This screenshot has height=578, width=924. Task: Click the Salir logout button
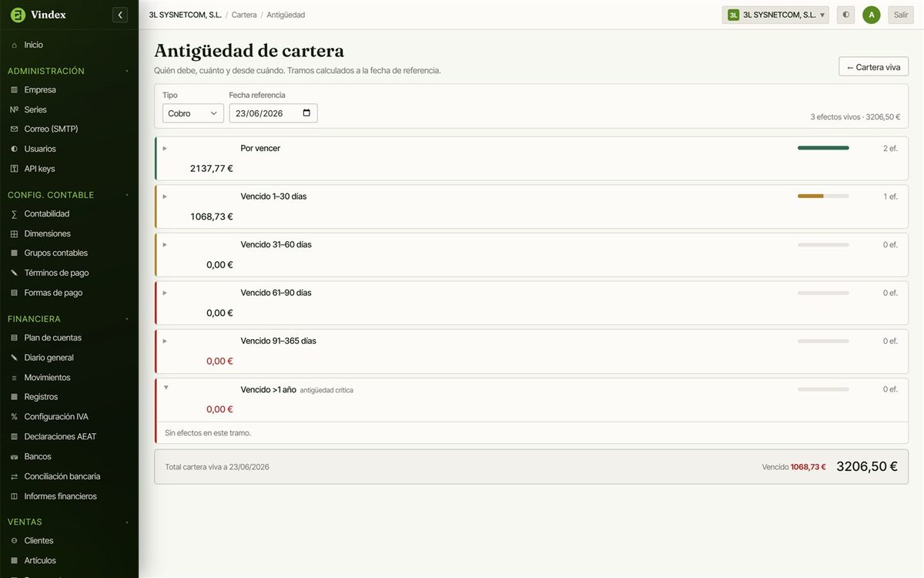pos(900,15)
